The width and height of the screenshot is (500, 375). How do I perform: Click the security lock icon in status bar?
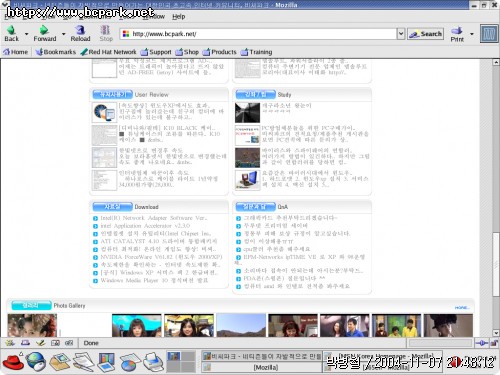point(494,343)
